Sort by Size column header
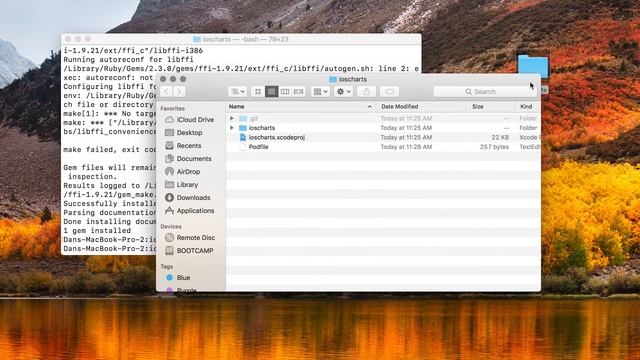This screenshot has height=360, width=640. tap(491, 107)
